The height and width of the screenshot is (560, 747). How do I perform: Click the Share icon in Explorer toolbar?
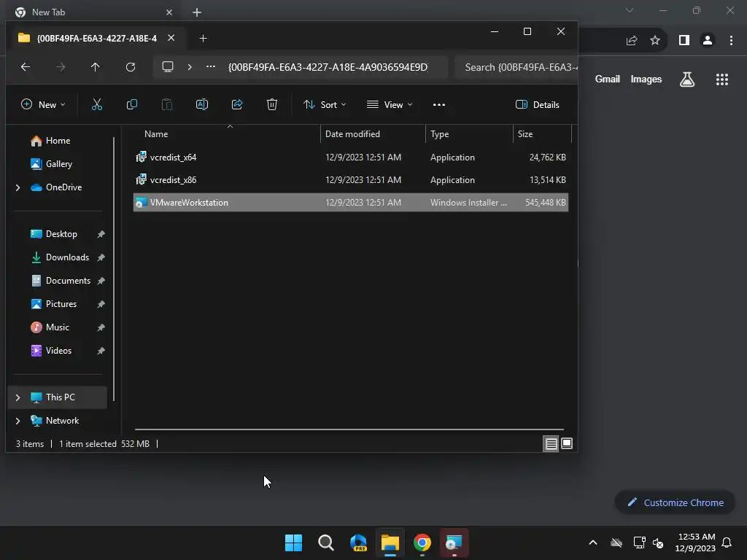237,105
